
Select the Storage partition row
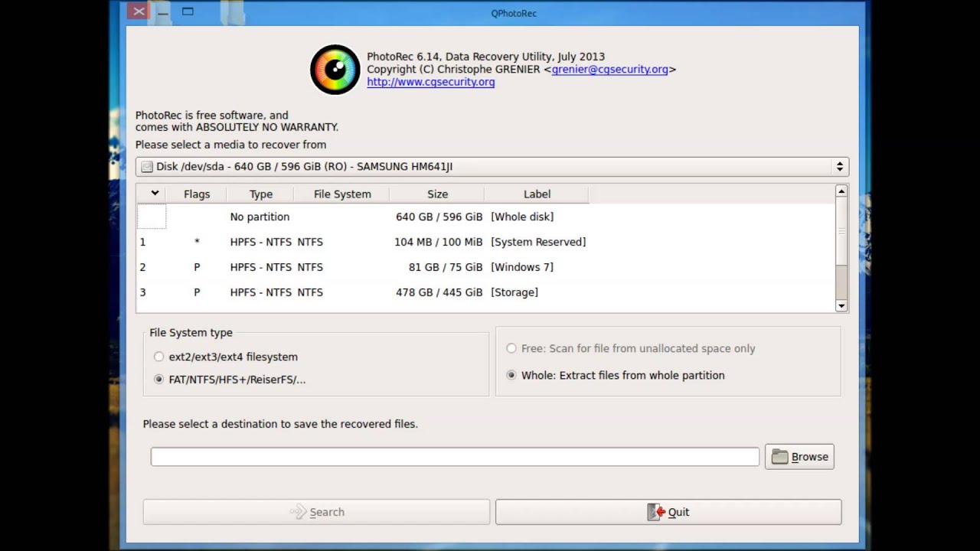(486, 292)
